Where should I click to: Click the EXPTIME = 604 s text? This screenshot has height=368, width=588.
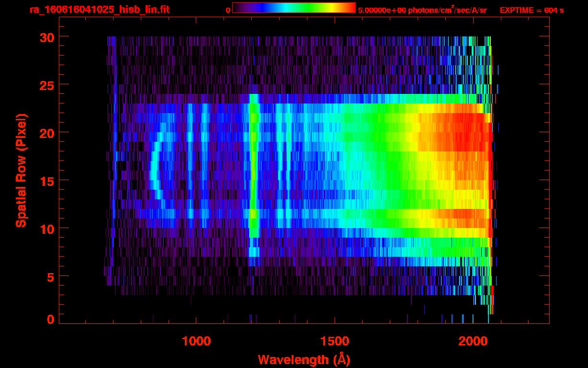531,10
